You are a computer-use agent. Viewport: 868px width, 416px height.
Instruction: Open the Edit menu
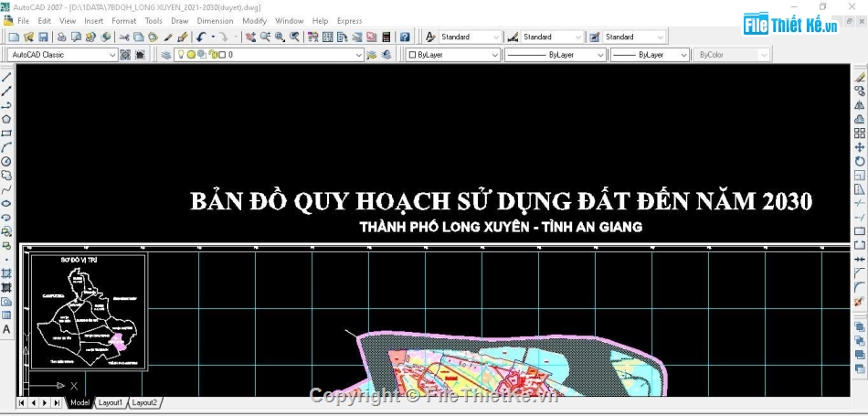(x=44, y=21)
